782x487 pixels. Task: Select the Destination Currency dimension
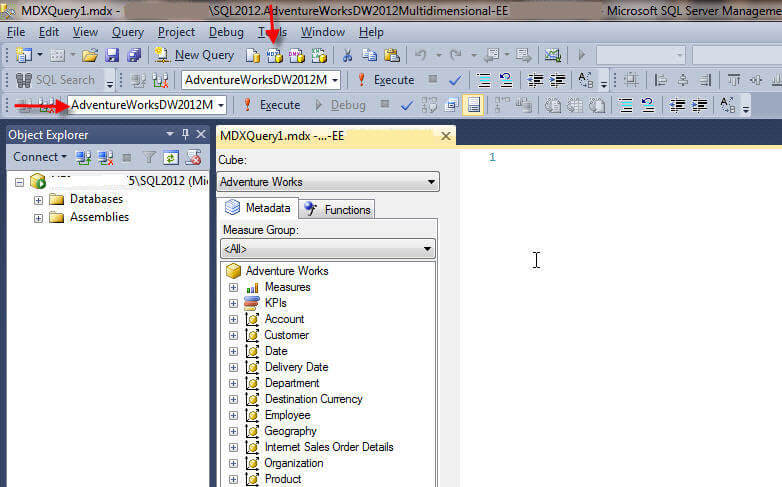pos(313,399)
